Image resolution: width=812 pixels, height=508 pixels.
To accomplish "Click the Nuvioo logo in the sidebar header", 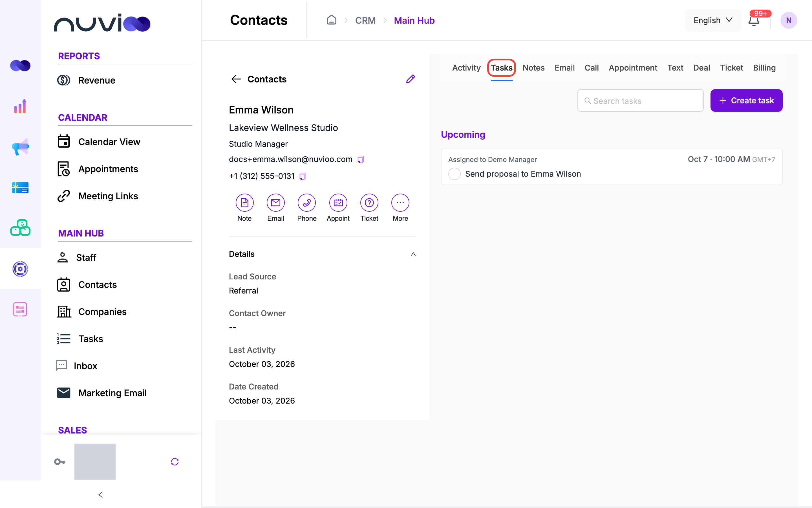I will click(102, 23).
